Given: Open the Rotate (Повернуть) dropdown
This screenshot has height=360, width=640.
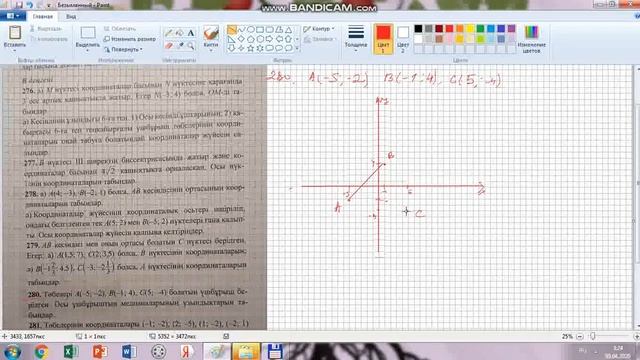Looking at the screenshot, I should 123,49.
